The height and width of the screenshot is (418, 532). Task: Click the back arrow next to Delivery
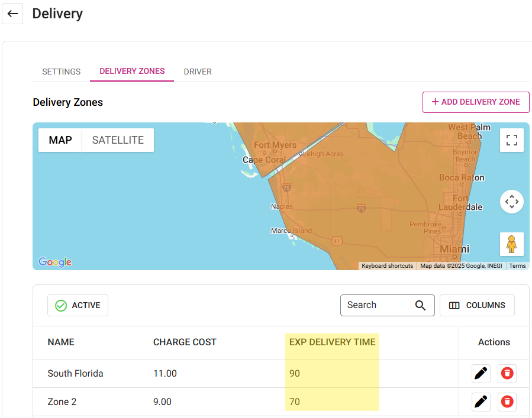(x=12, y=14)
